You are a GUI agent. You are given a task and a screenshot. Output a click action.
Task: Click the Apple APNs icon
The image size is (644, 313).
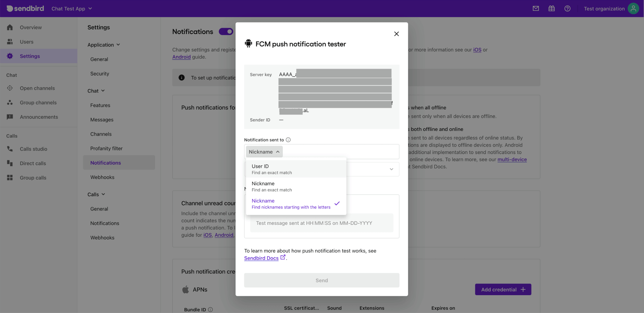pyautogui.click(x=185, y=289)
